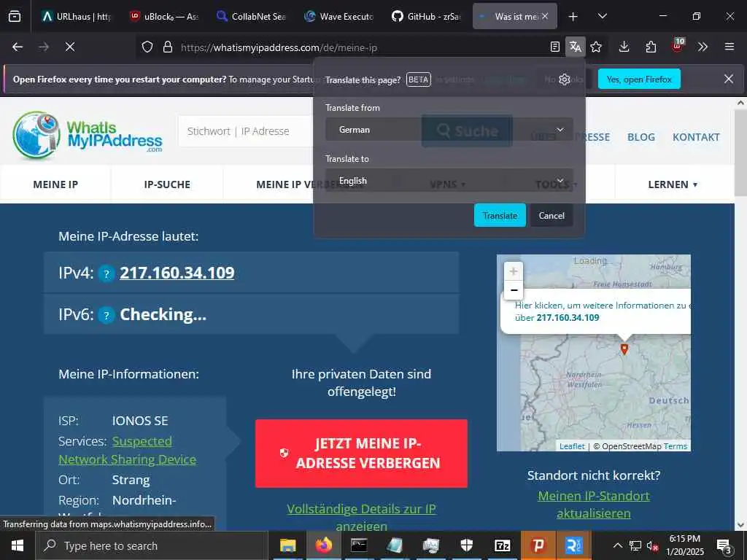This screenshot has height=560, width=747.
Task: Click the WhatIsMyIPAddress logo
Action: pyautogui.click(x=88, y=135)
